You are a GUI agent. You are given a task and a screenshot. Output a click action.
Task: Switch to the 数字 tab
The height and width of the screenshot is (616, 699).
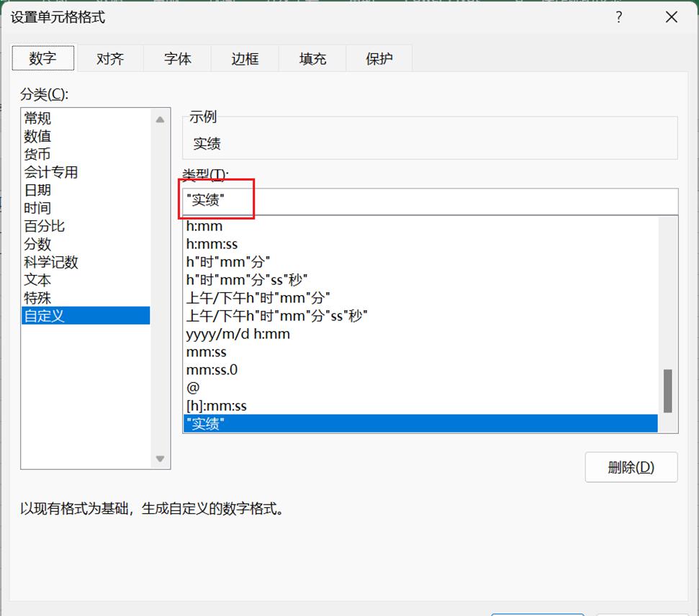pos(42,58)
